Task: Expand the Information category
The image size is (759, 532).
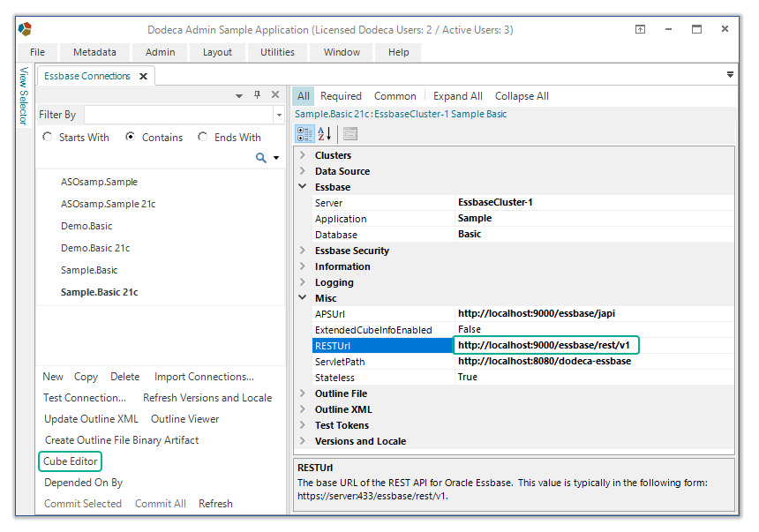Action: [x=303, y=266]
